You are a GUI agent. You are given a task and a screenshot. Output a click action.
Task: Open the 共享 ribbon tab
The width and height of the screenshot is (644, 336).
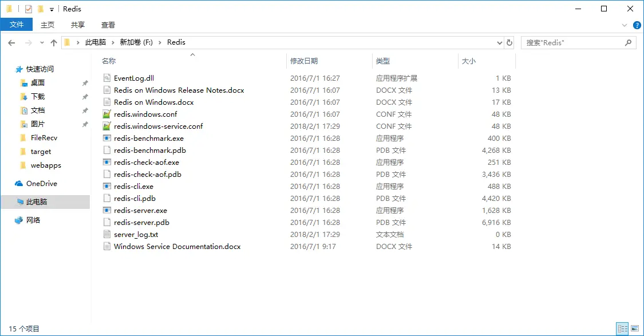pyautogui.click(x=78, y=25)
